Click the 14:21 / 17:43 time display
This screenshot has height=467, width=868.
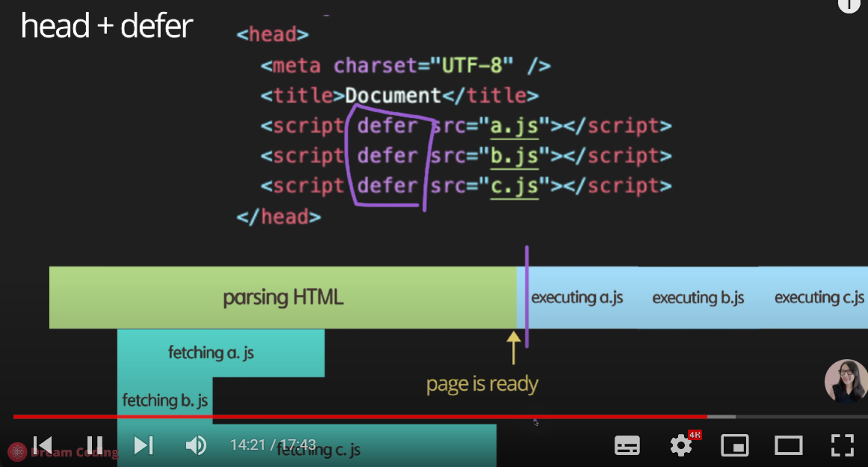point(273,445)
